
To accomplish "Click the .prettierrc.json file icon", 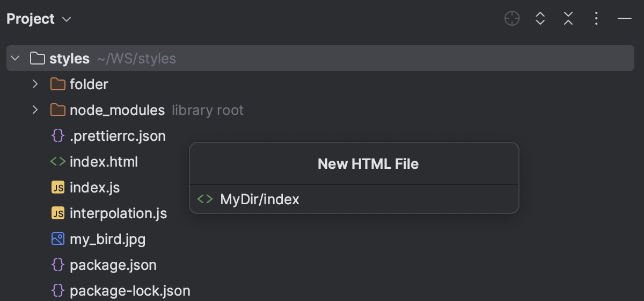I will coord(57,136).
